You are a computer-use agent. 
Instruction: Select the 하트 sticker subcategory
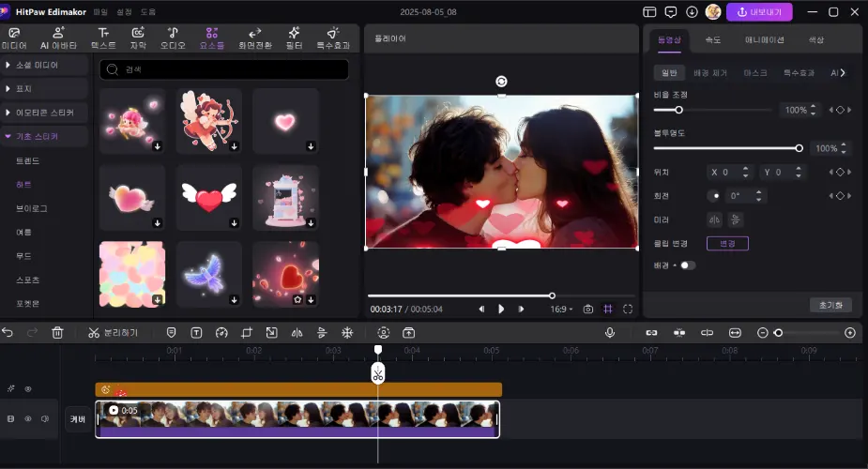(23, 185)
